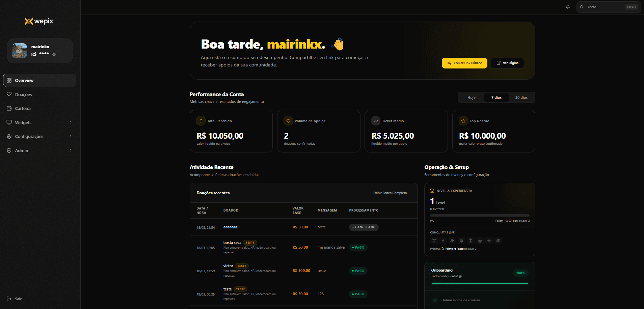Open the Doações section in the sidebar

tap(24, 94)
